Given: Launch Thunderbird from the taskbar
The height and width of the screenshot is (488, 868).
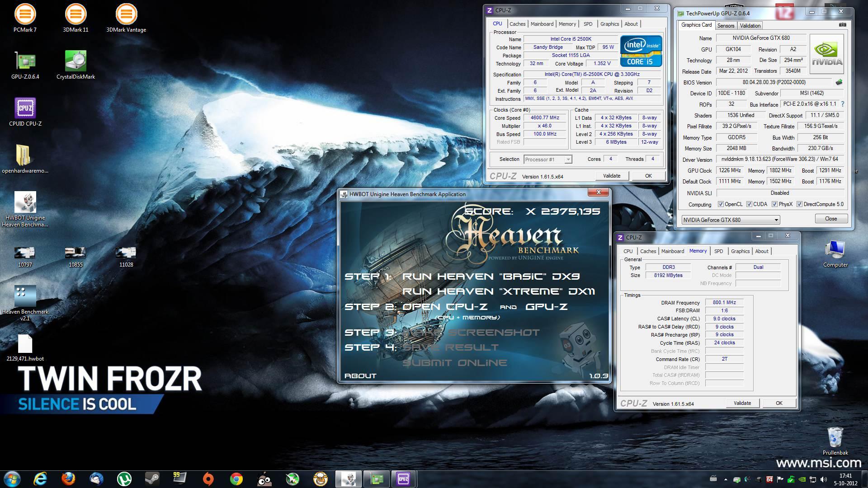Looking at the screenshot, I should (x=96, y=479).
